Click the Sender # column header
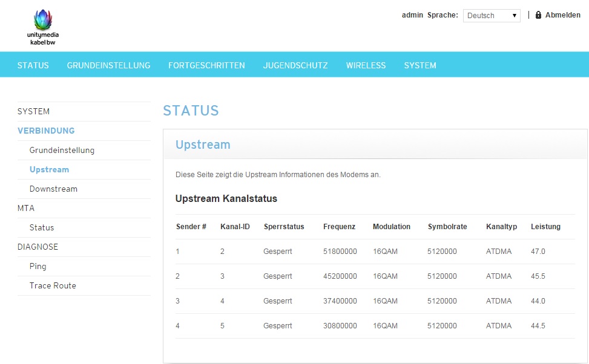589x364 pixels. pos(191,227)
